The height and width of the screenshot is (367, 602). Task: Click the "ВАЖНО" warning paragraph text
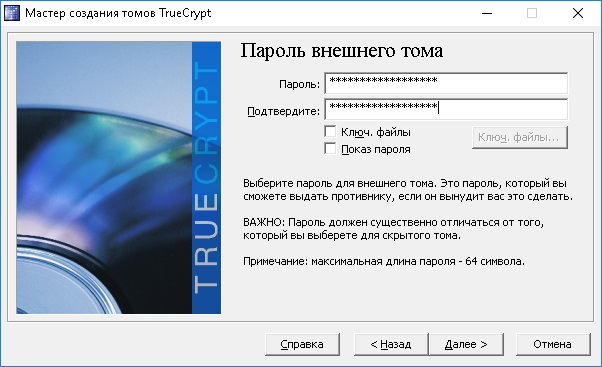pyautogui.click(x=394, y=228)
